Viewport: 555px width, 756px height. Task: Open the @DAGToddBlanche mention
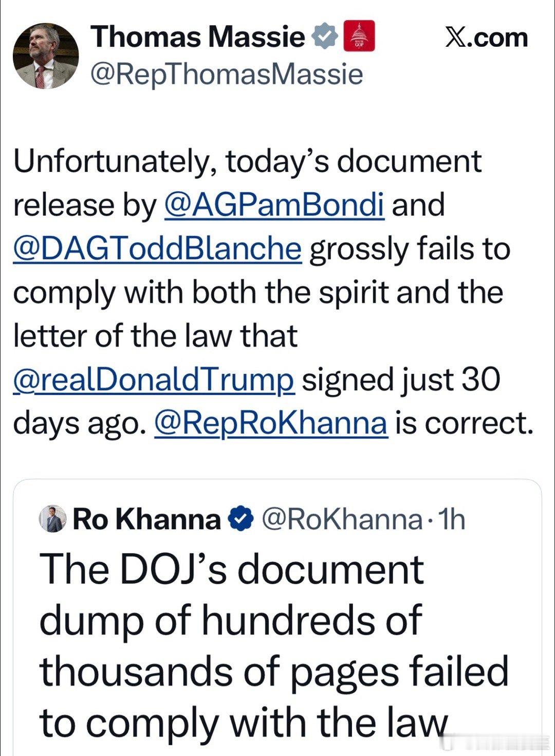pos(157,249)
